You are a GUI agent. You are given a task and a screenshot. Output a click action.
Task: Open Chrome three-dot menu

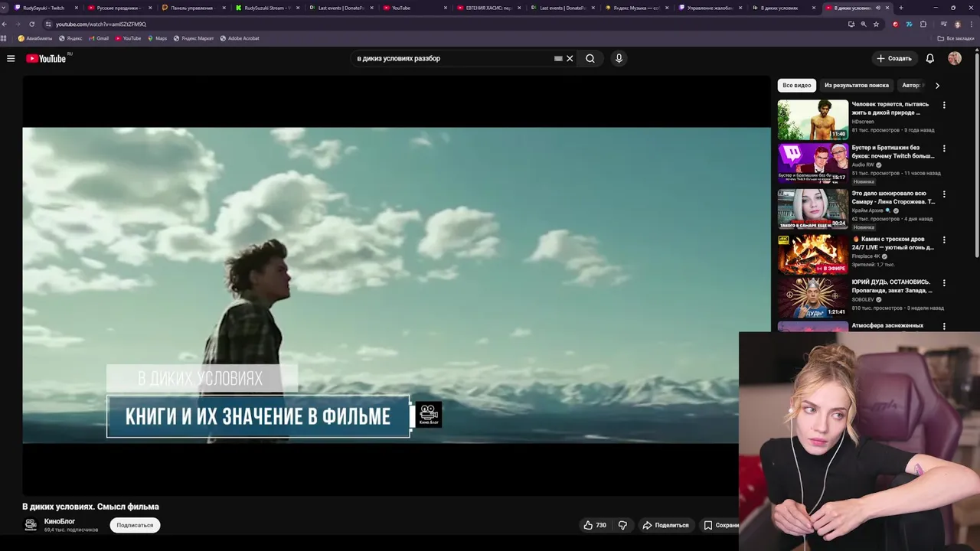(x=972, y=24)
